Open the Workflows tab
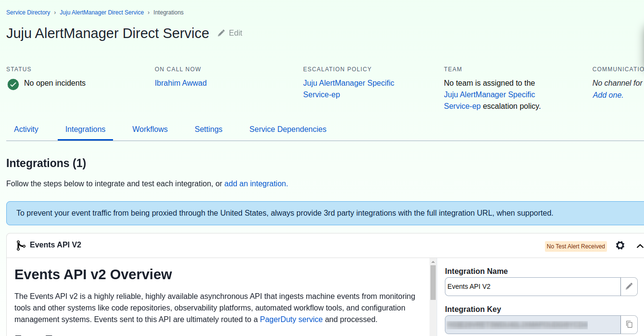644x336 pixels. click(x=150, y=129)
